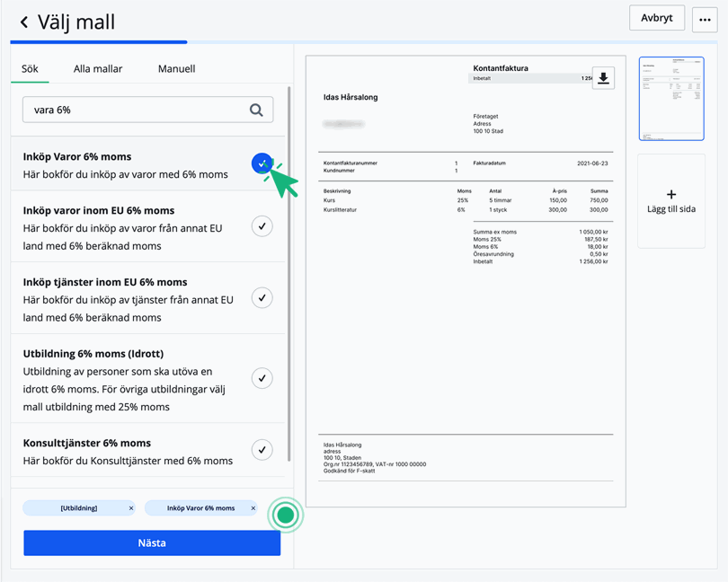Remove the Inköp Varor 6% moms tag
Screen dimensions: 728x582
pyautogui.click(x=253, y=508)
